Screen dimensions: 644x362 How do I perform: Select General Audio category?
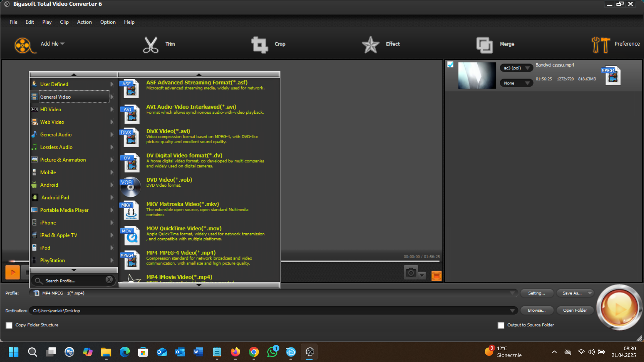tap(73, 135)
